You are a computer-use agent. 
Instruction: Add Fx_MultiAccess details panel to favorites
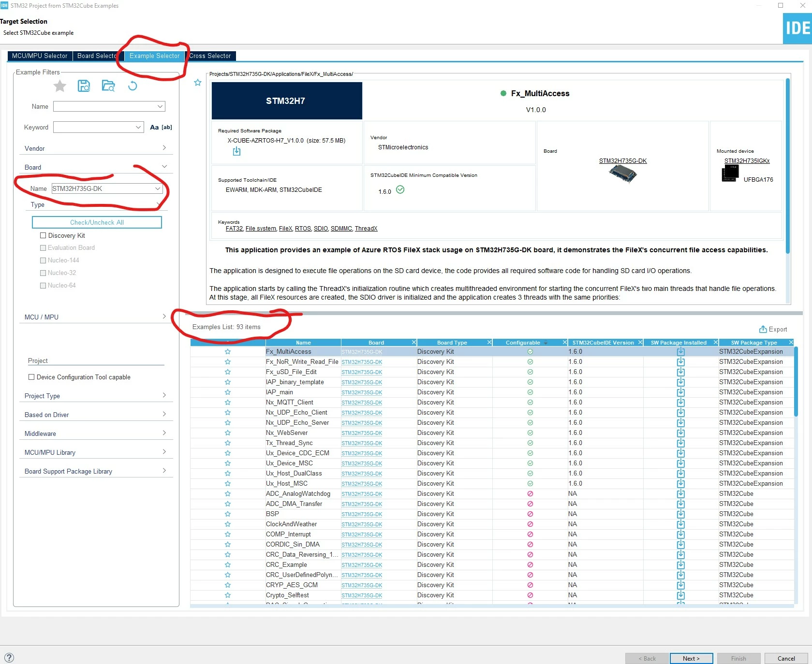tap(198, 83)
